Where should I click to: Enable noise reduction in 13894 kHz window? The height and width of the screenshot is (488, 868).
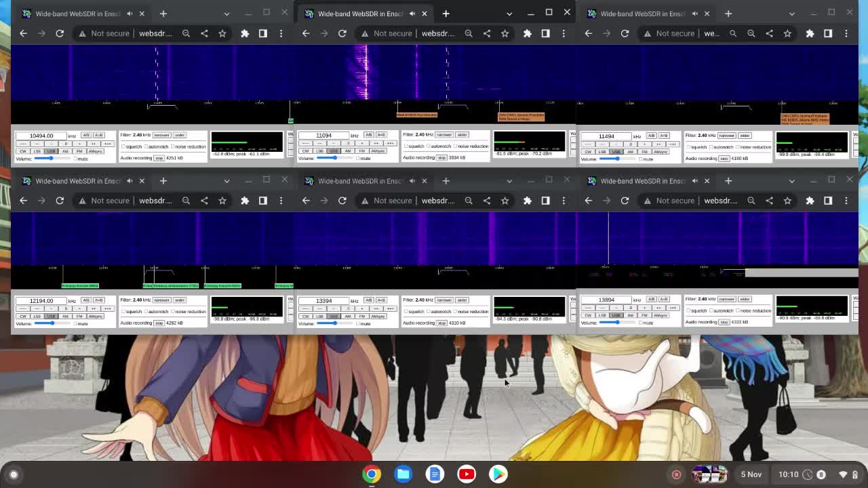pos(738,310)
